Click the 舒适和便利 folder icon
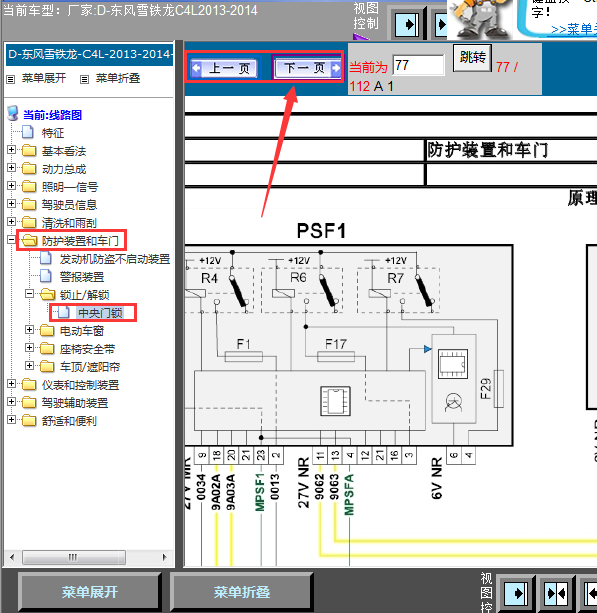This screenshot has height=613, width=597. (x=29, y=421)
